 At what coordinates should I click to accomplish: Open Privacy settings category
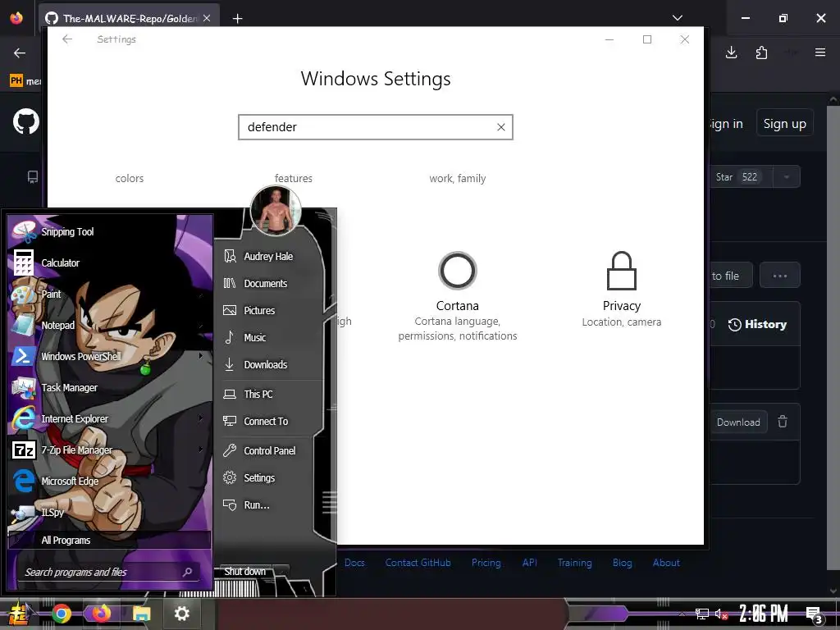click(x=622, y=290)
